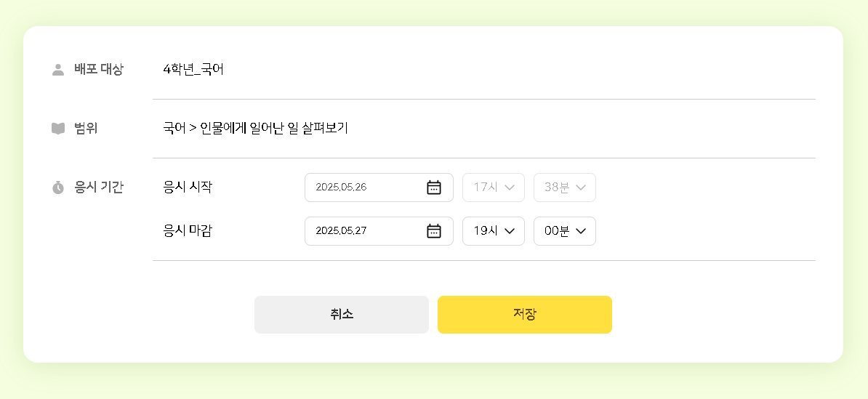Viewport: 868px width, 399px height.
Task: Open the 00분 end minute dropdown
Action: tap(565, 231)
